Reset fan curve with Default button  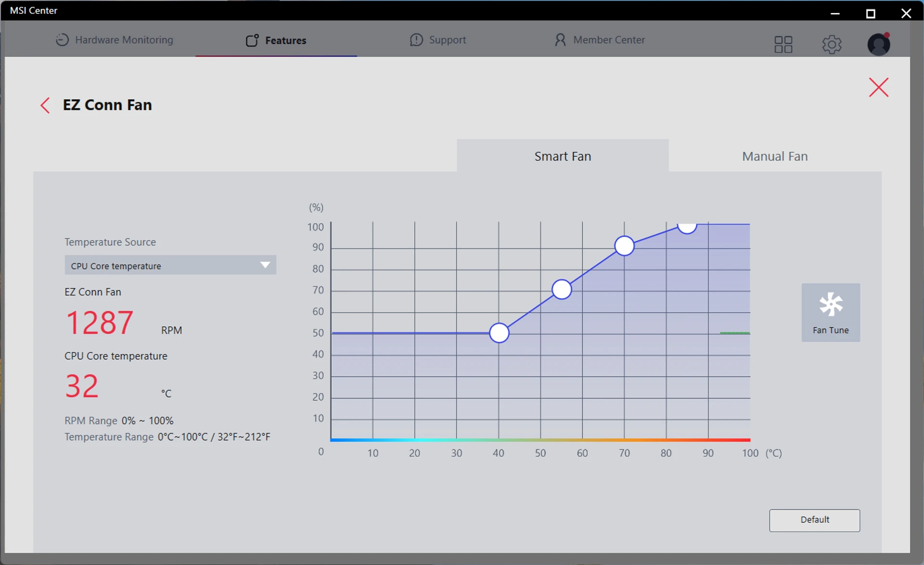pyautogui.click(x=814, y=520)
